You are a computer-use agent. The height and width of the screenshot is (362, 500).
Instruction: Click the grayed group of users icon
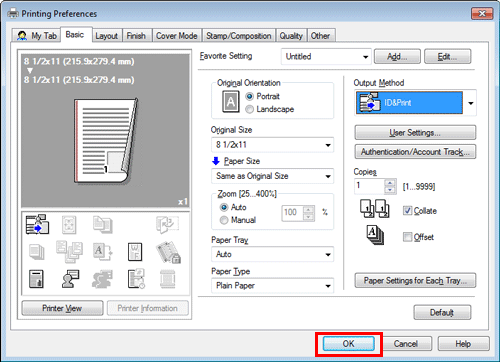click(102, 279)
